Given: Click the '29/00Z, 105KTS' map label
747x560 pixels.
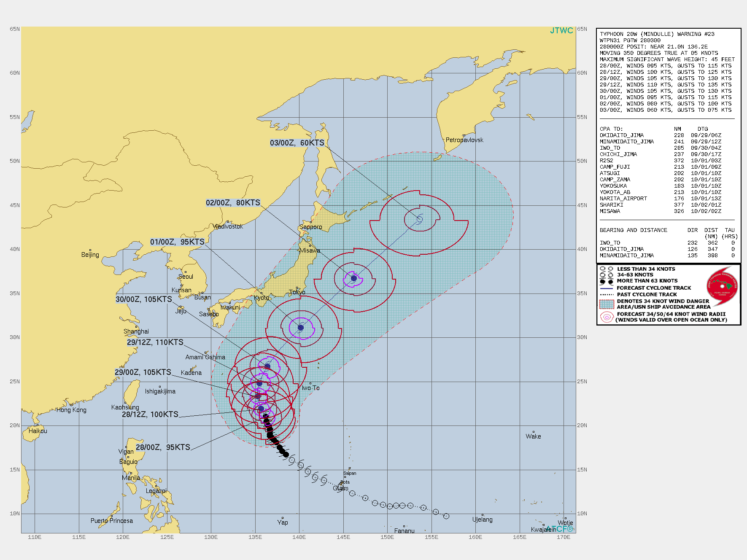Looking at the screenshot, I should tap(143, 372).
